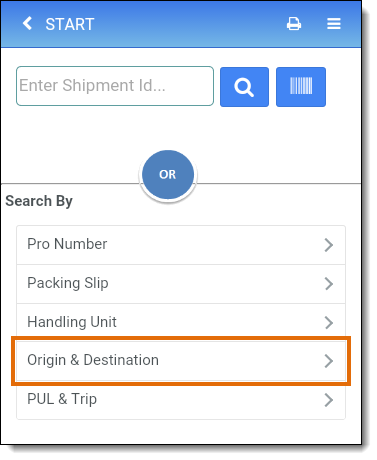Click the PUL & Trip chevron arrow
The height and width of the screenshot is (460, 377).
[329, 400]
